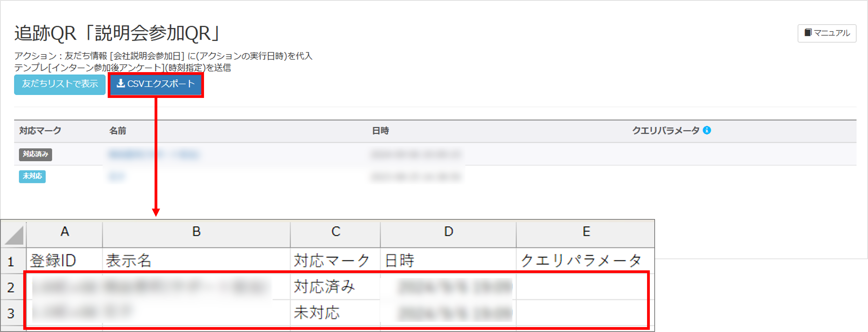Open the マニュアル manual button
The width and height of the screenshot is (868, 332).
tap(827, 33)
